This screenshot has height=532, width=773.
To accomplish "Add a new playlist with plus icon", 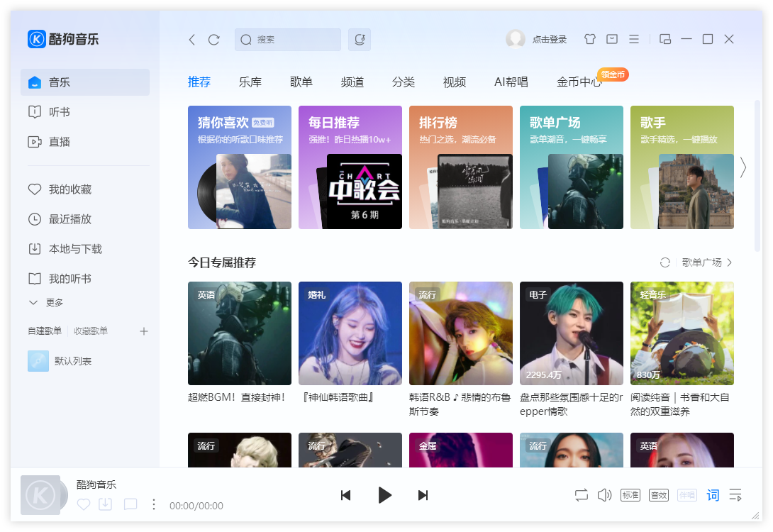I will [143, 331].
